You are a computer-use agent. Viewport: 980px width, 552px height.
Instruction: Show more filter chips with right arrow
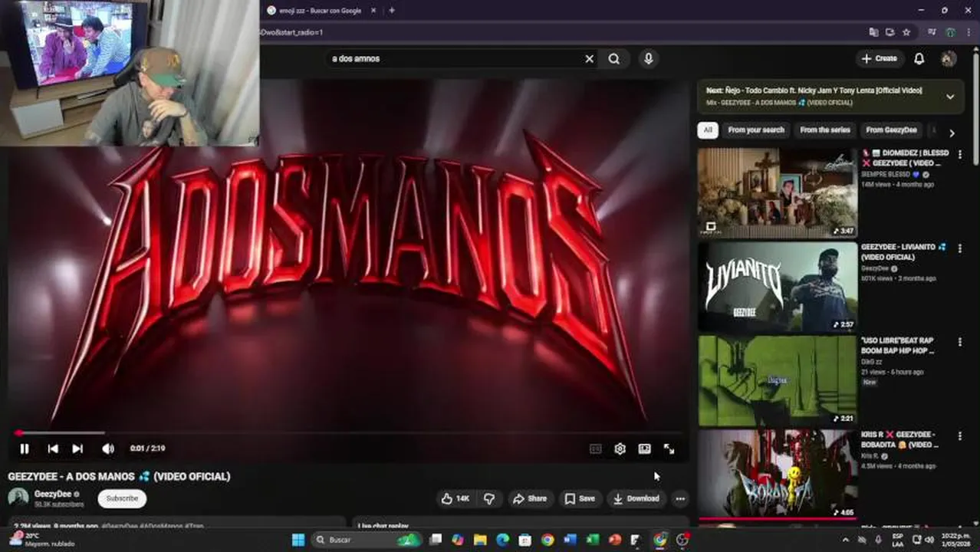(x=952, y=133)
